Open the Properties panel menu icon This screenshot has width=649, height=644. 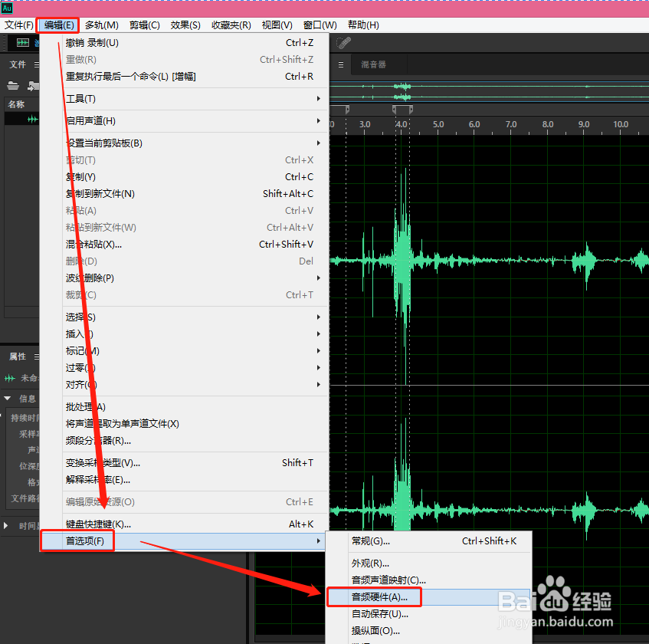(x=37, y=356)
